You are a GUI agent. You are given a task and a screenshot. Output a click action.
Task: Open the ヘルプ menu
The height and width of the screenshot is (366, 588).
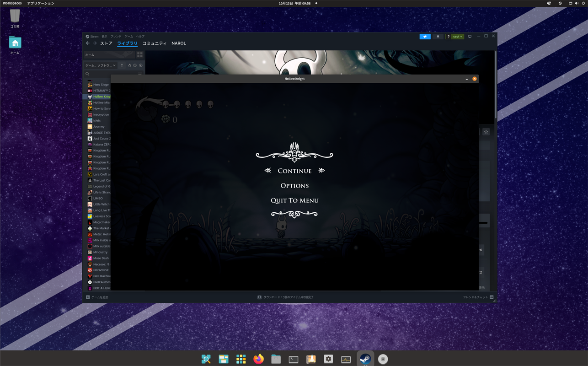140,37
